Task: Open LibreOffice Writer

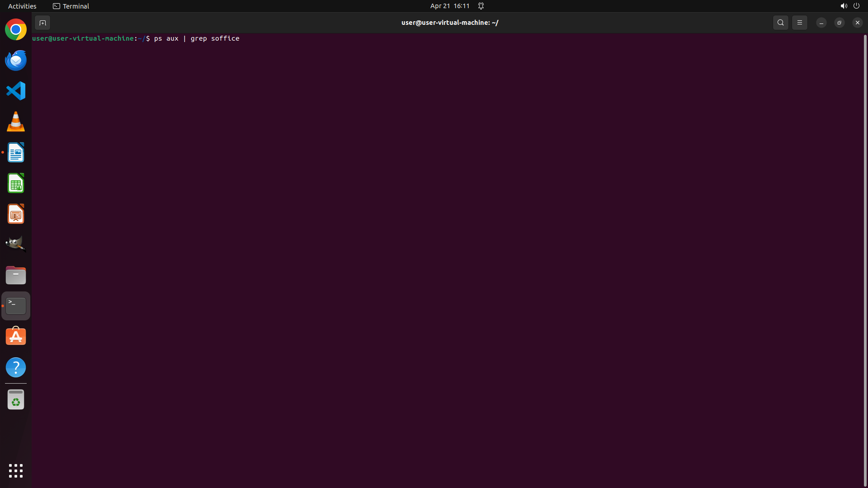Action: coord(16,153)
